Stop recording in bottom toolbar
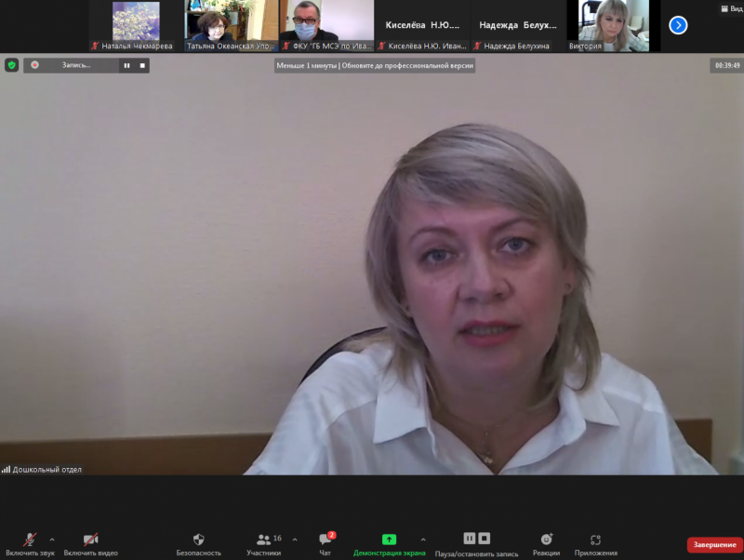The height and width of the screenshot is (560, 744). point(485,539)
